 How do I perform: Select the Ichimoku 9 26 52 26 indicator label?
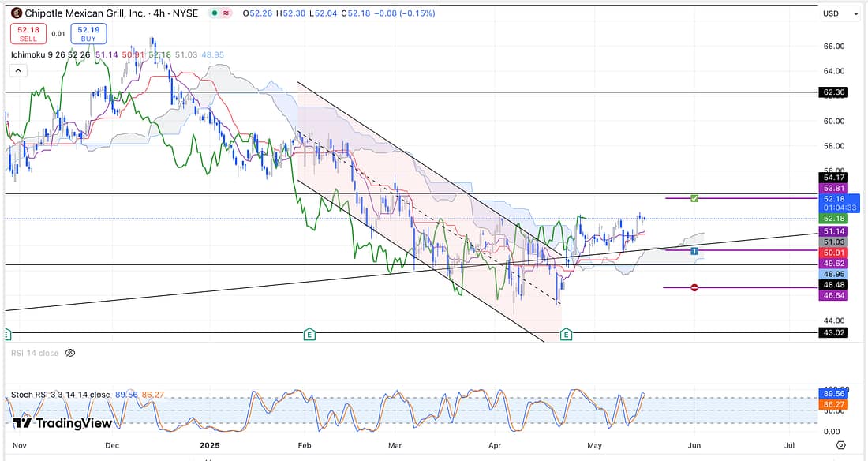(55, 54)
